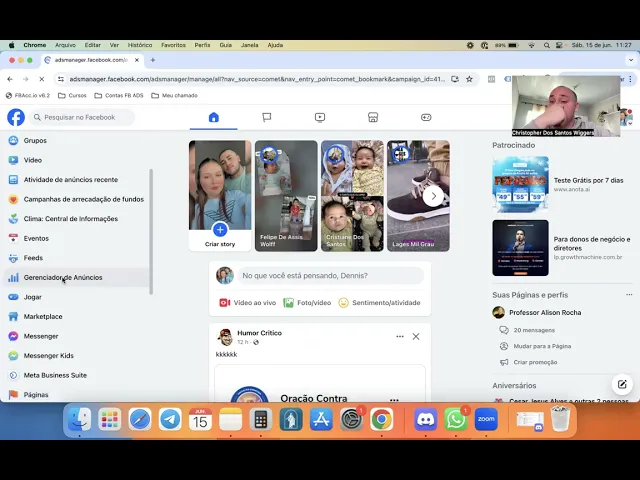Hide the Humor Crítico post with X

416,336
